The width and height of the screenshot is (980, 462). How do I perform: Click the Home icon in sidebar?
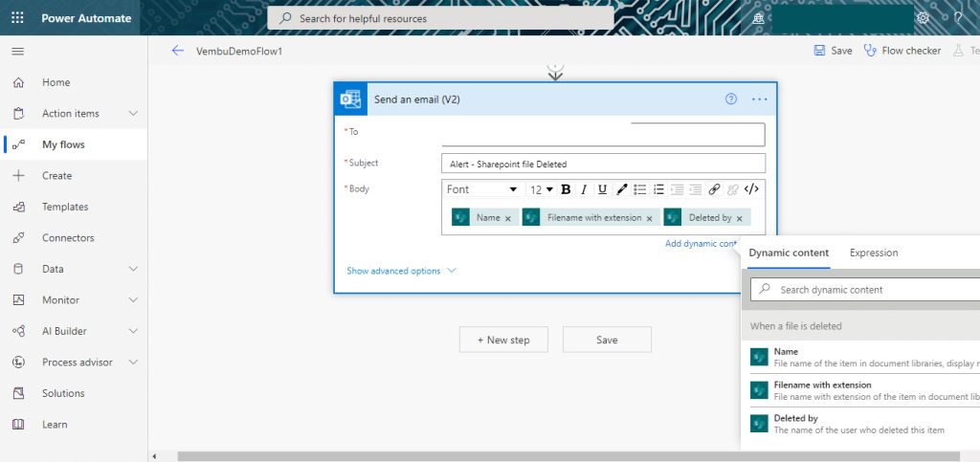[x=19, y=82]
